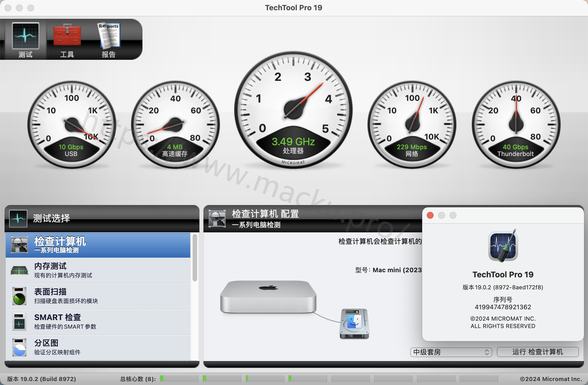588x385 pixels.
Task: Click status bar ©2024 Micromat Inc. text
Action: point(551,379)
